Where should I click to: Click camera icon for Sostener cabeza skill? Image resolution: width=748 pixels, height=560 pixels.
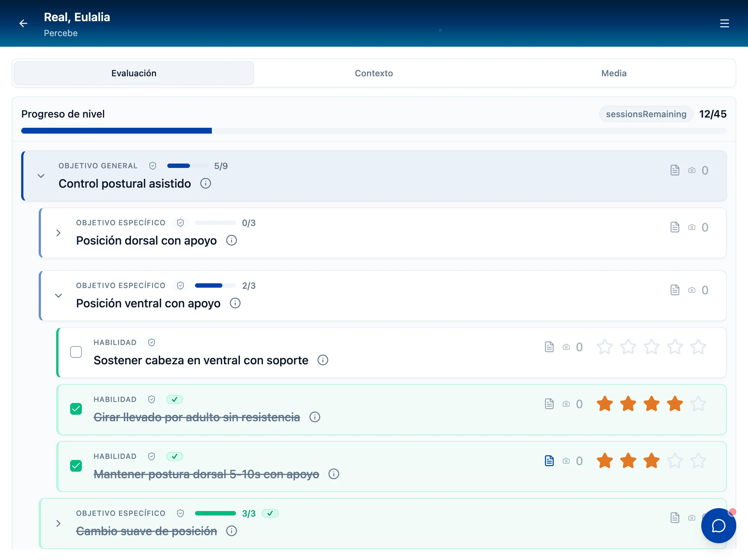click(x=566, y=347)
